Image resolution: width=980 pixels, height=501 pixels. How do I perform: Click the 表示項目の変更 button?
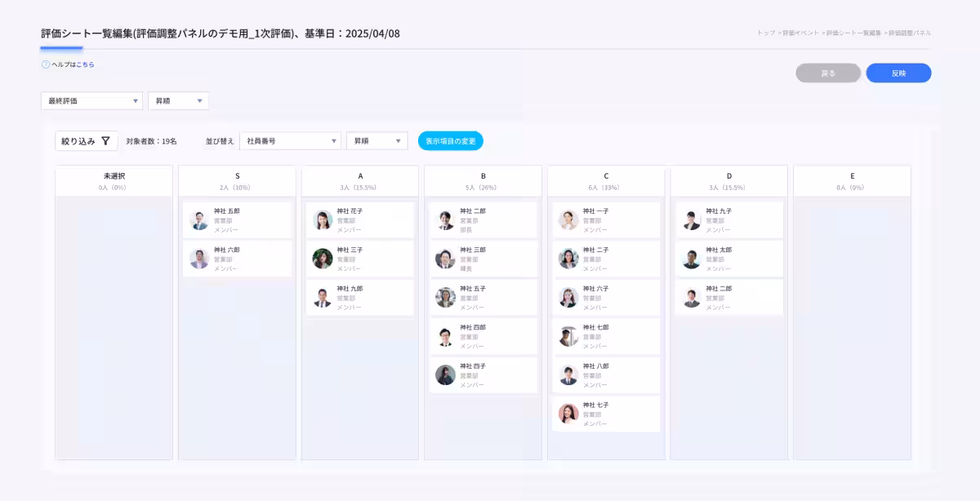pyautogui.click(x=450, y=141)
